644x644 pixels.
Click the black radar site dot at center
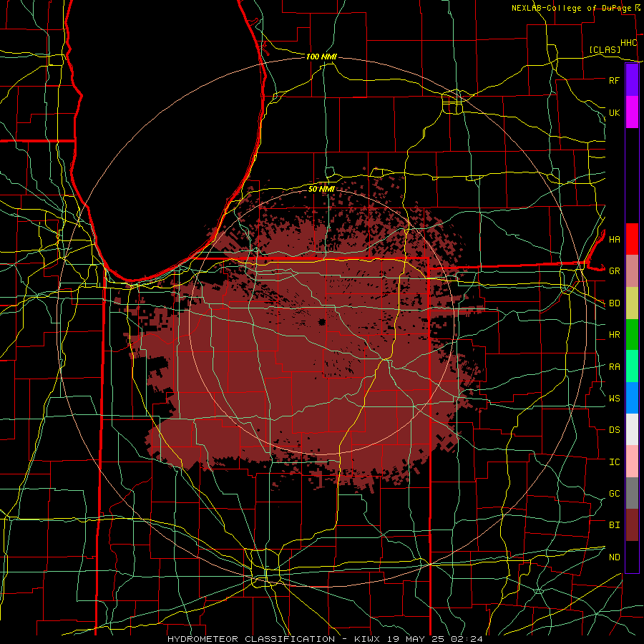[322, 321]
